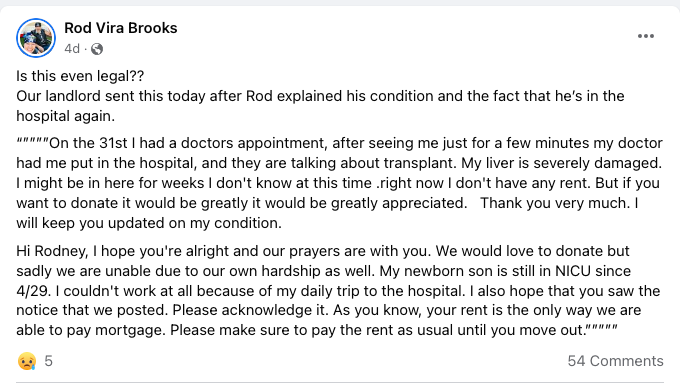View the list of 5 reactions
The width and height of the screenshot is (680, 384).
click(x=49, y=361)
